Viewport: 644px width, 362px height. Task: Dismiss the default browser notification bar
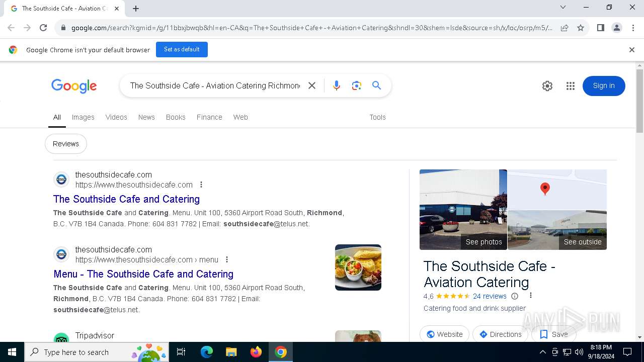(632, 50)
